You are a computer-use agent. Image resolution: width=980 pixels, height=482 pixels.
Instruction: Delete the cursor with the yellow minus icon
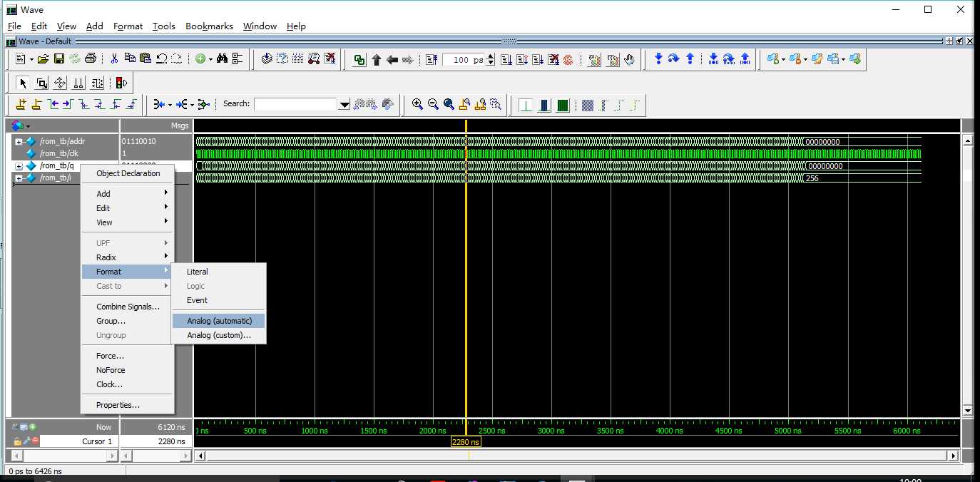click(36, 104)
